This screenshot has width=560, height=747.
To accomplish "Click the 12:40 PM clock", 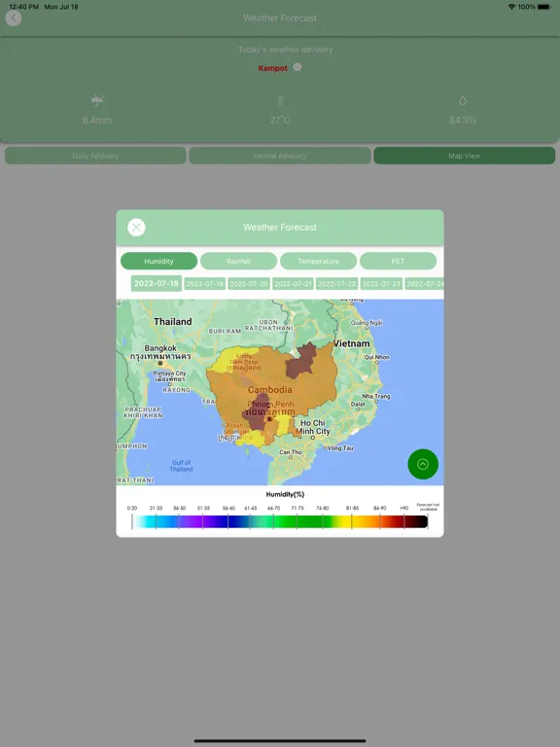I will (x=23, y=7).
